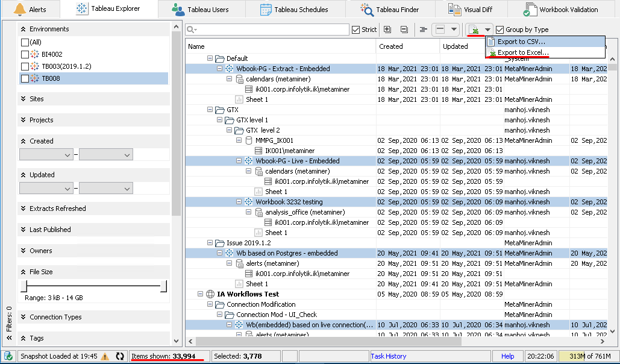Collapse the GTX level 1 folder node
Screen dimensions: 620x364
tap(219, 120)
